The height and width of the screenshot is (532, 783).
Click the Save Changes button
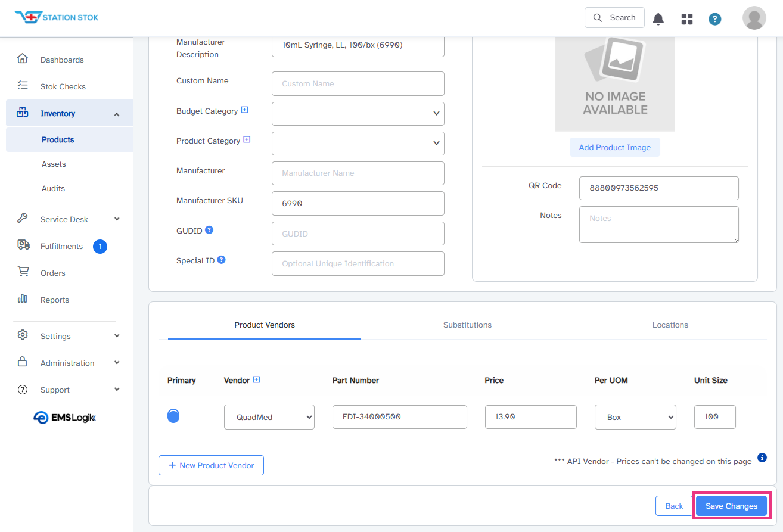(x=731, y=506)
